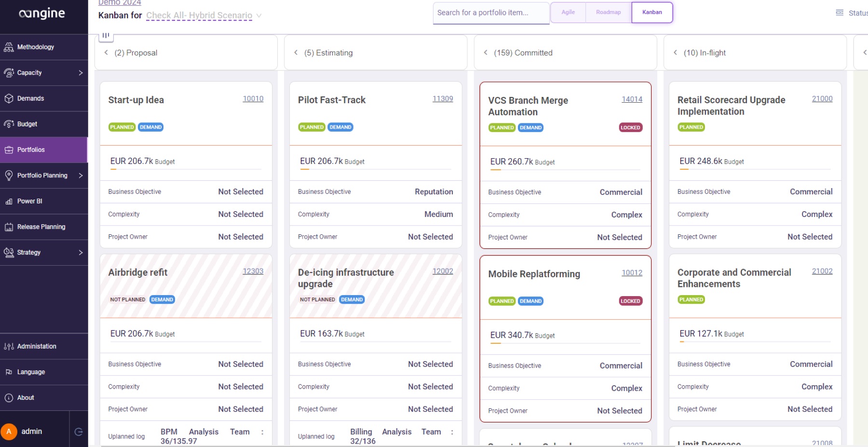Viewport: 868px width, 447px height.
Task: Open the Methodology sidebar icon
Action: [9, 47]
